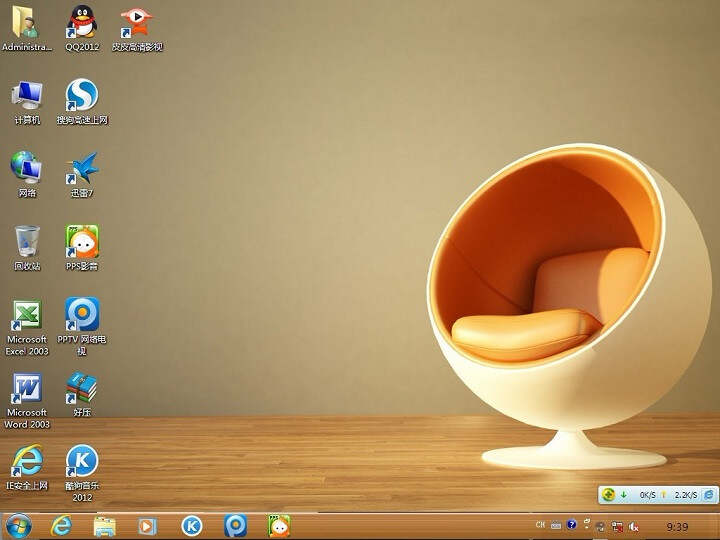Click the PPTV 网络电视 desktop icon

pos(82,315)
